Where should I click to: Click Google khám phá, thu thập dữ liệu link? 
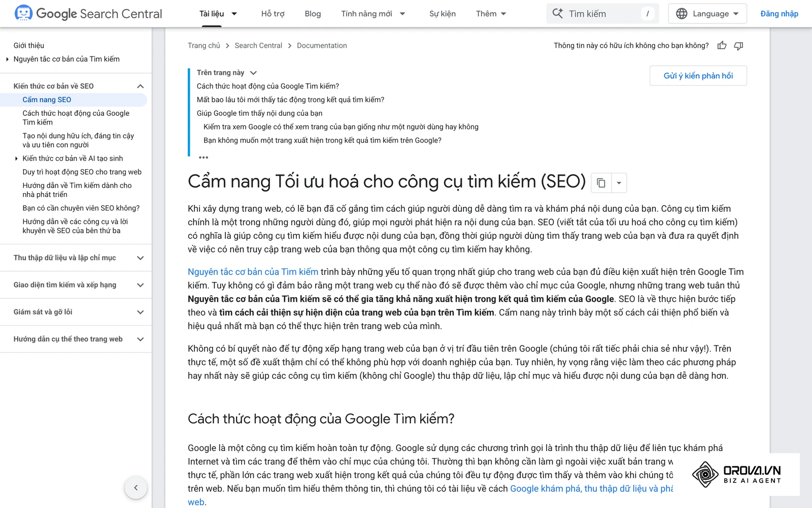(x=591, y=489)
